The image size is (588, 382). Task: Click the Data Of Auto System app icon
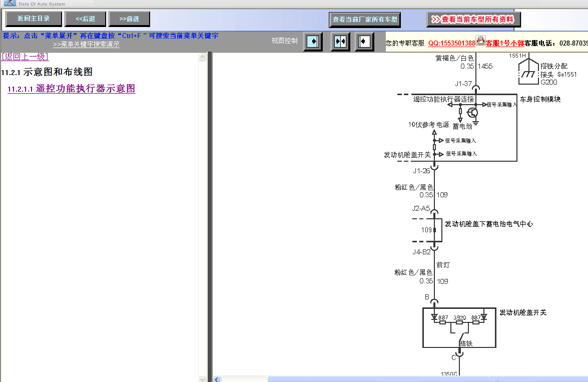click(10, 3)
